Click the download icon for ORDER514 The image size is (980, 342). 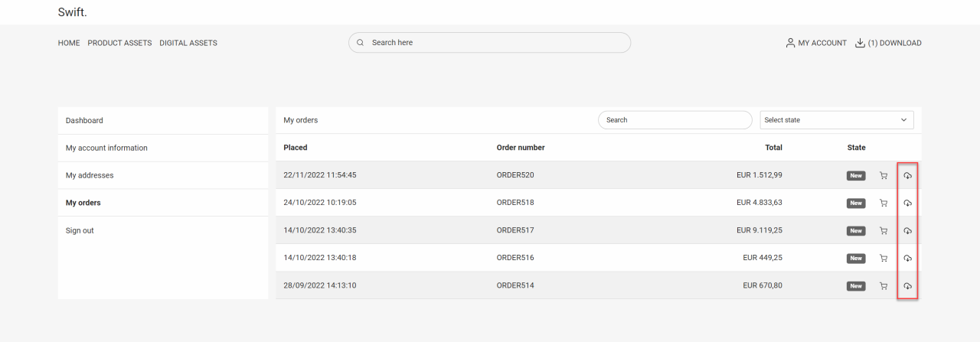[x=907, y=286]
